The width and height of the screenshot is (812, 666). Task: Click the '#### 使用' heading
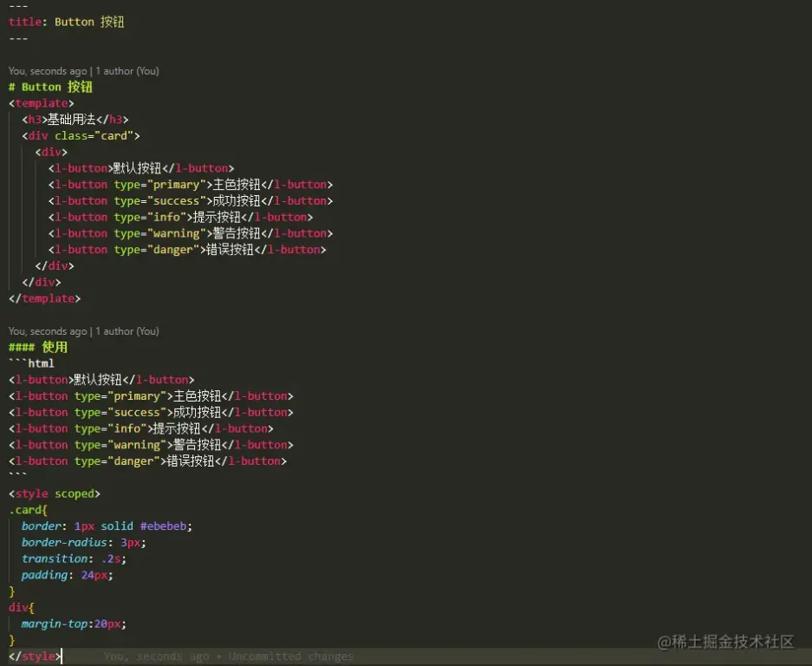click(x=38, y=347)
